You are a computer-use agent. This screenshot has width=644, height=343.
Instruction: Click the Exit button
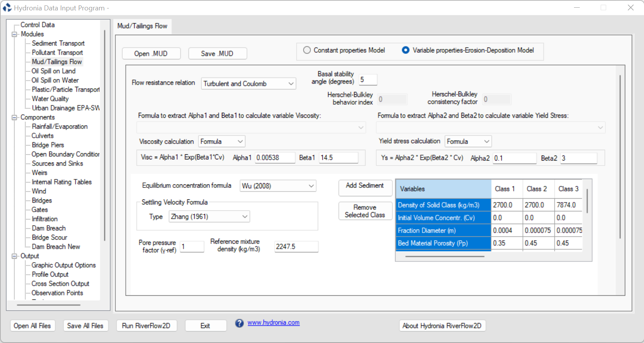click(x=205, y=326)
